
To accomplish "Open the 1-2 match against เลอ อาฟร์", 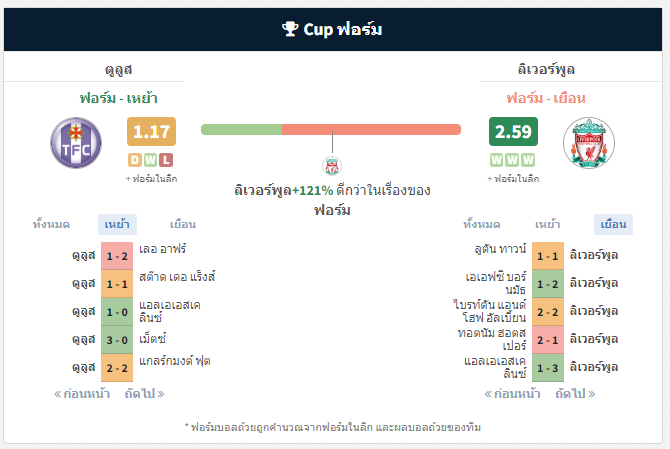I will point(117,256).
